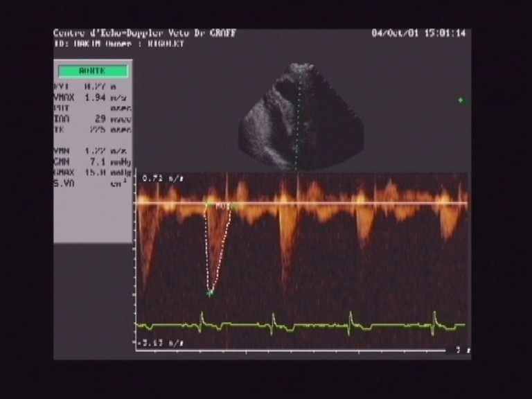Click the 04/Oct/01 15:01:14 timestamp
The image size is (532, 399).
pyautogui.click(x=418, y=33)
